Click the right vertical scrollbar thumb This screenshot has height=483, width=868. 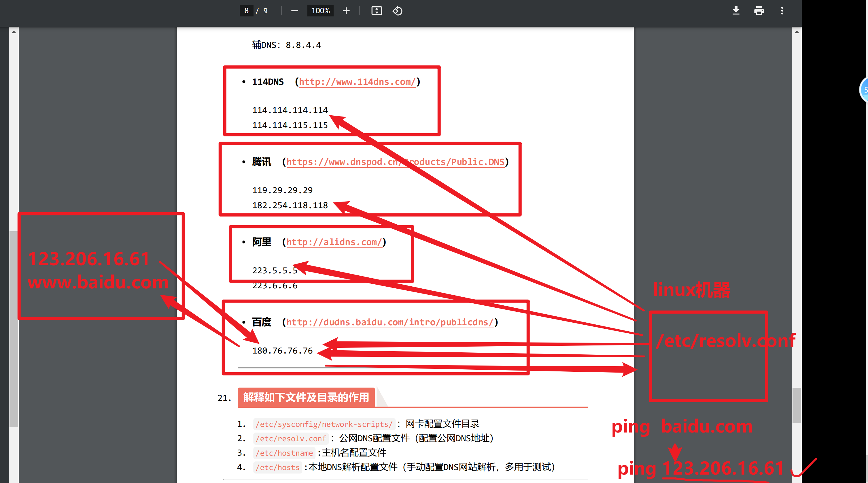[797, 405]
